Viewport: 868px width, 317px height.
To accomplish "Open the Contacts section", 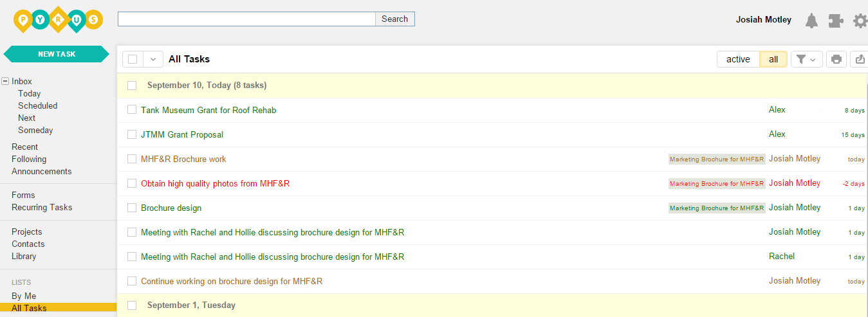I will coord(28,244).
